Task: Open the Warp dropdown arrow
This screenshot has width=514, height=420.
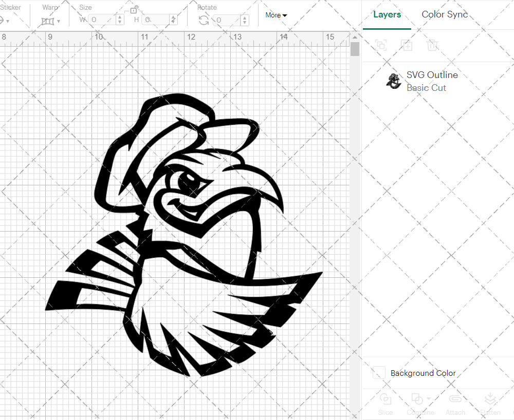Action: 58,22
